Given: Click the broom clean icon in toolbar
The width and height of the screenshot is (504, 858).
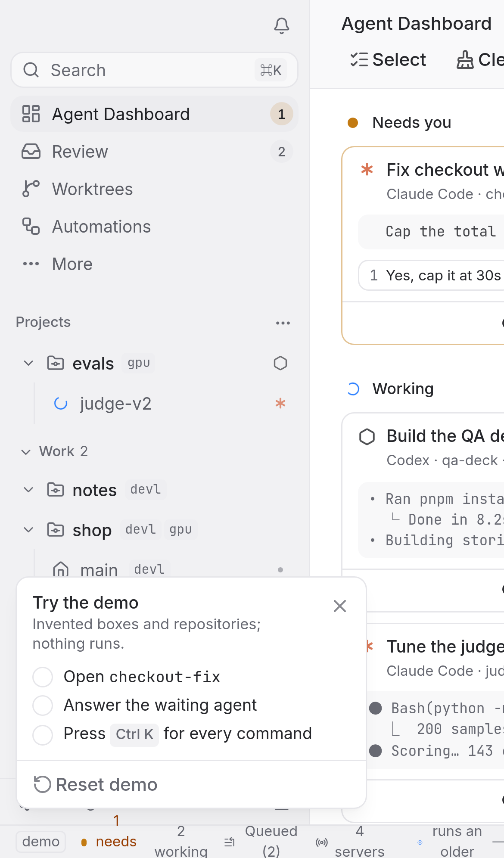Looking at the screenshot, I should click(465, 60).
